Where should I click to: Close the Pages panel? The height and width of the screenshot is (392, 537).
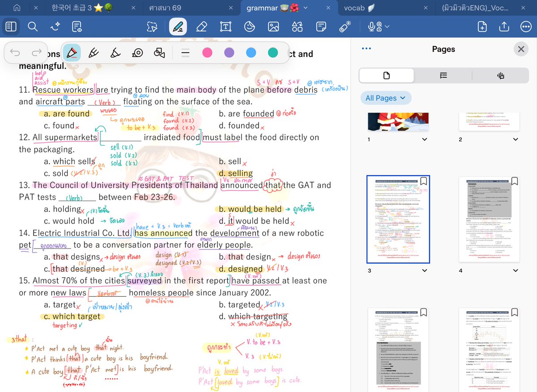tap(520, 49)
